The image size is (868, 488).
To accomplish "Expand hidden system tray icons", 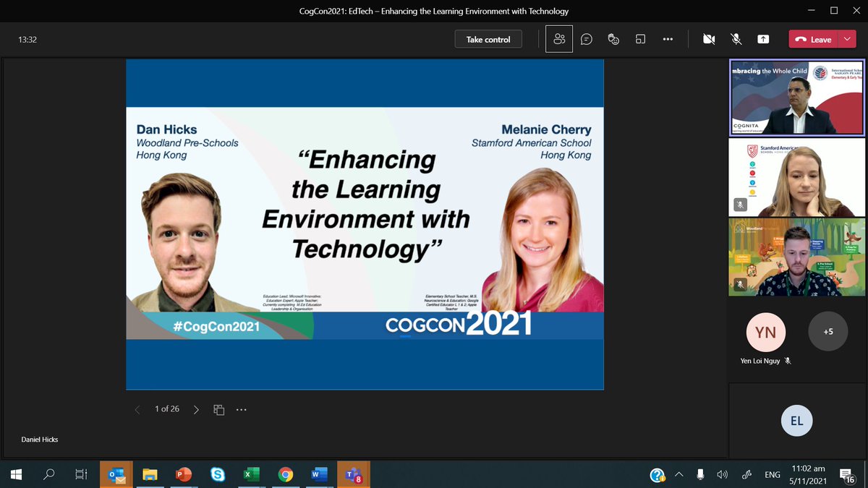I will coord(678,474).
